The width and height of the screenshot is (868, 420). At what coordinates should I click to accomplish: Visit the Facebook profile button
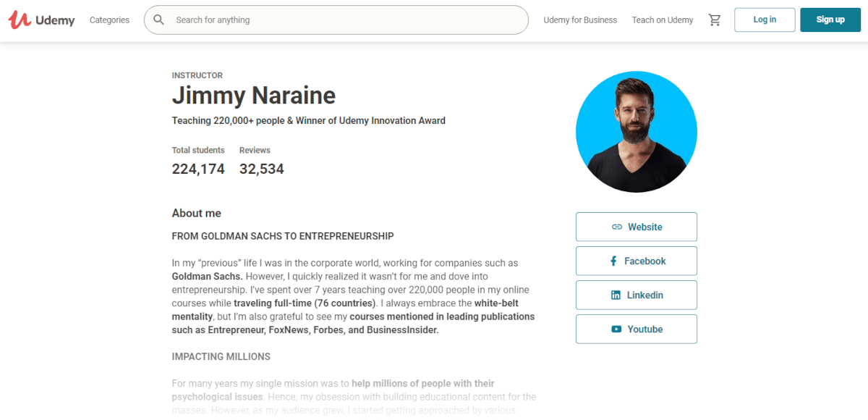[x=637, y=261]
